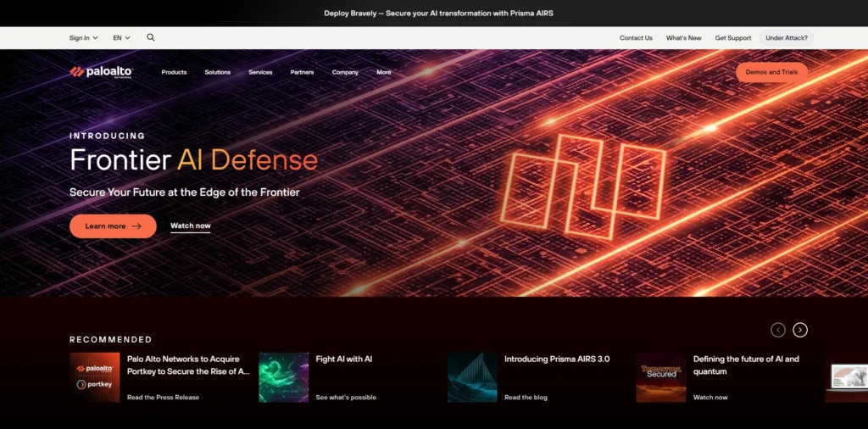Open Defining the future of AI headline
Screen dimensions: 868x429
click(x=746, y=365)
